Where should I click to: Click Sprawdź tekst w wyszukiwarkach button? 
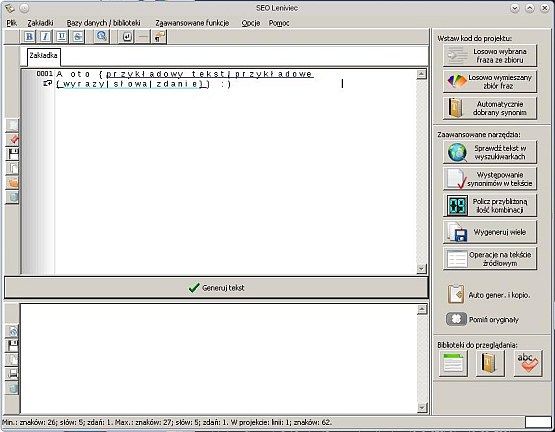coord(490,152)
